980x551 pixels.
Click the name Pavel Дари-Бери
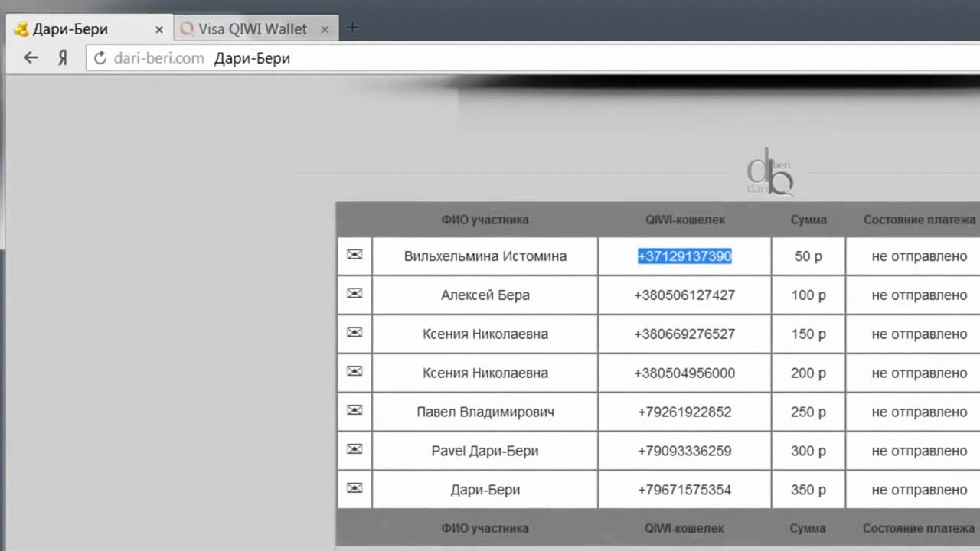tap(485, 452)
